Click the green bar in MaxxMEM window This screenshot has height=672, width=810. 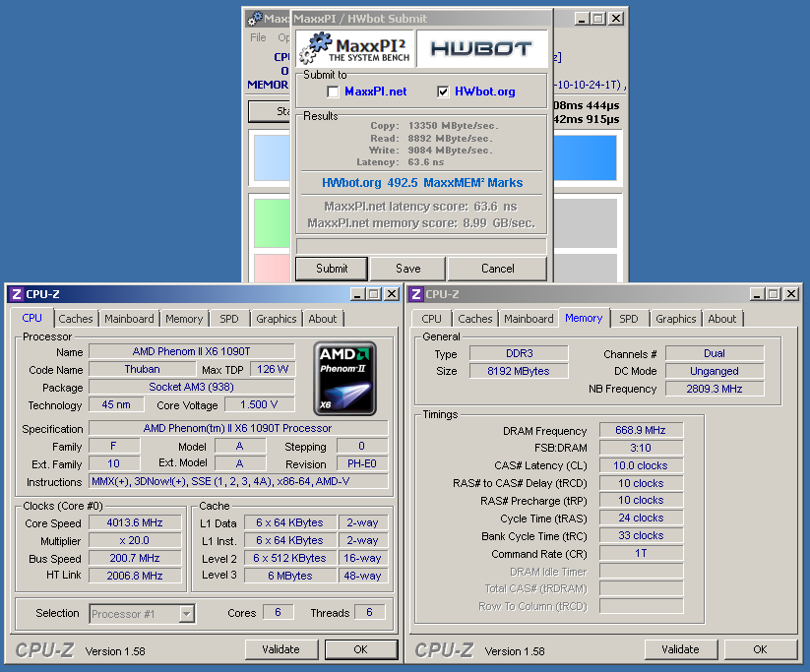(x=272, y=223)
